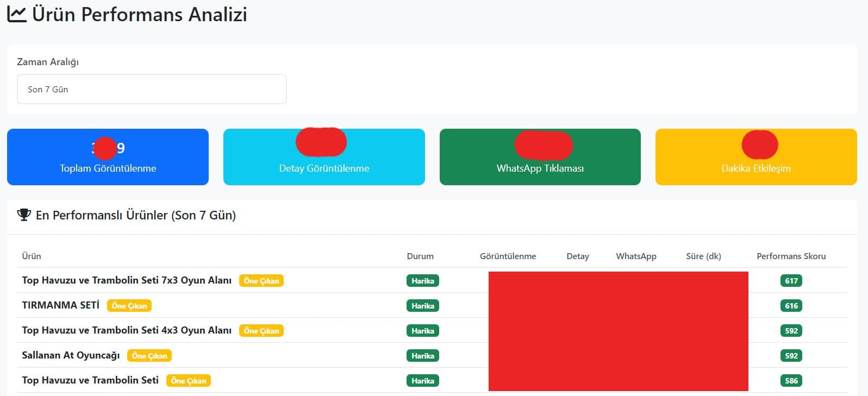Click the 617 performance score badge

pyautogui.click(x=791, y=281)
